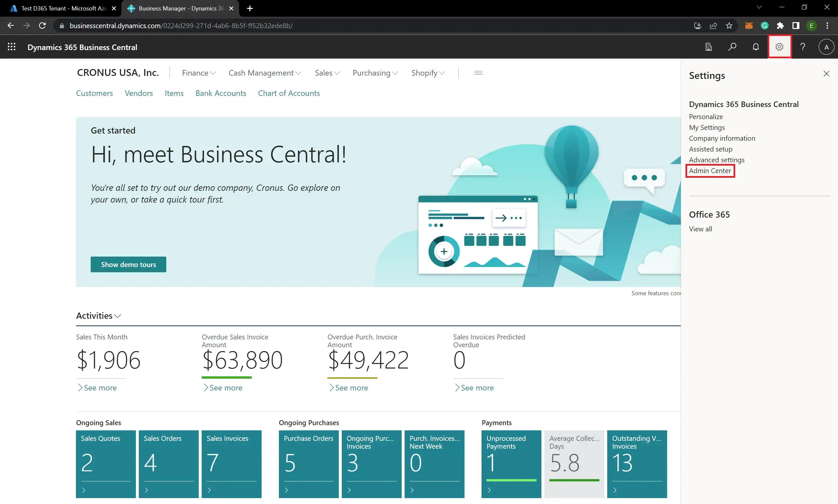Click the user account avatar icon

click(826, 47)
